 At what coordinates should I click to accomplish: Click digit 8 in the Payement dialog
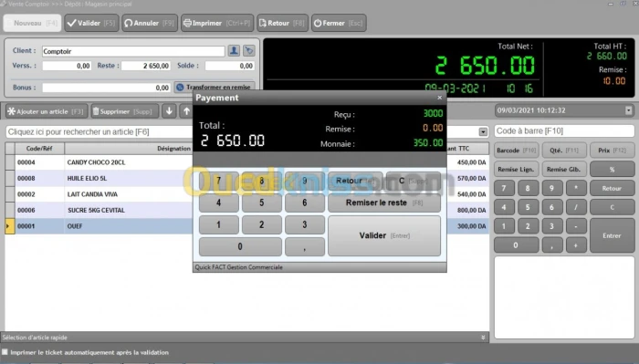click(x=262, y=181)
